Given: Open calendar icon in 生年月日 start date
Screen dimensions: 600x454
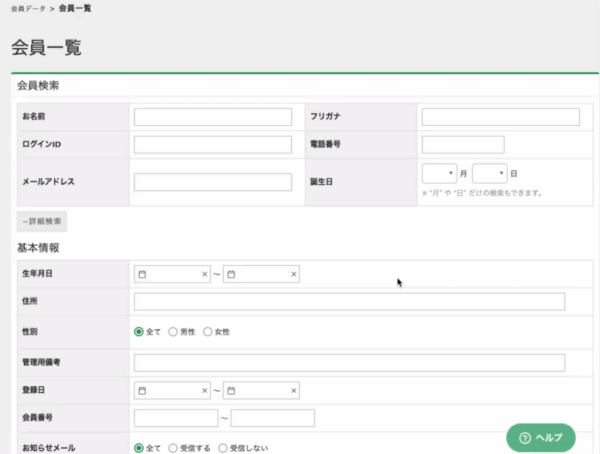Looking at the screenshot, I should point(142,274).
